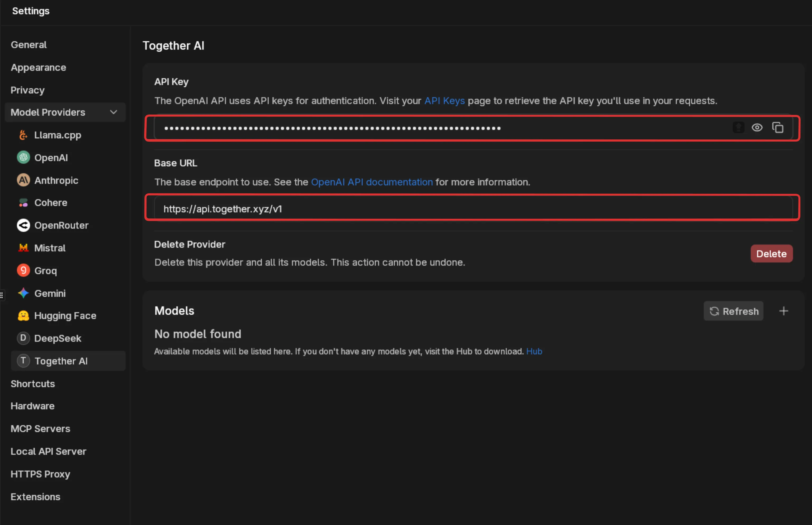Open Hugging Face provider via emoji icon
The image size is (812, 525).
coord(23,316)
